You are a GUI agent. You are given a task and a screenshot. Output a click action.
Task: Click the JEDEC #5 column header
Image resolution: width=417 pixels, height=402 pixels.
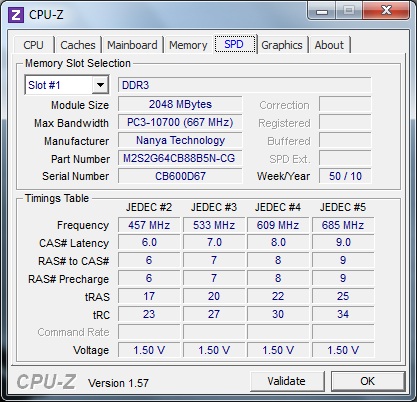click(343, 207)
